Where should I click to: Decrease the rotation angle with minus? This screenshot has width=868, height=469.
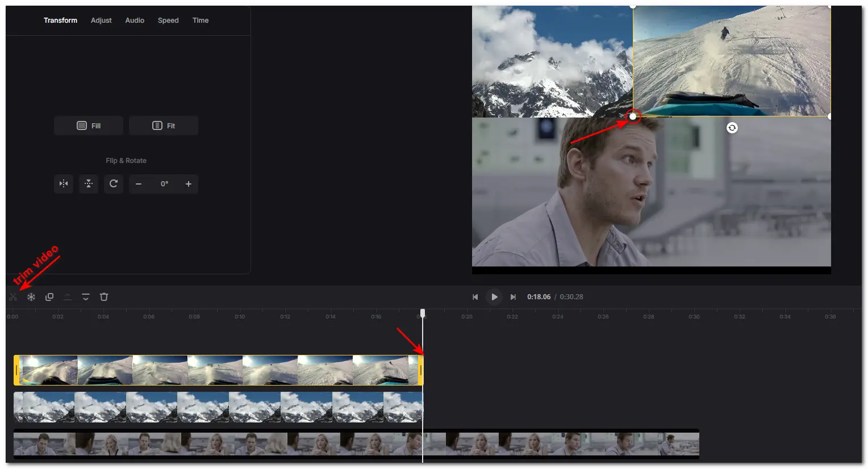tap(139, 184)
